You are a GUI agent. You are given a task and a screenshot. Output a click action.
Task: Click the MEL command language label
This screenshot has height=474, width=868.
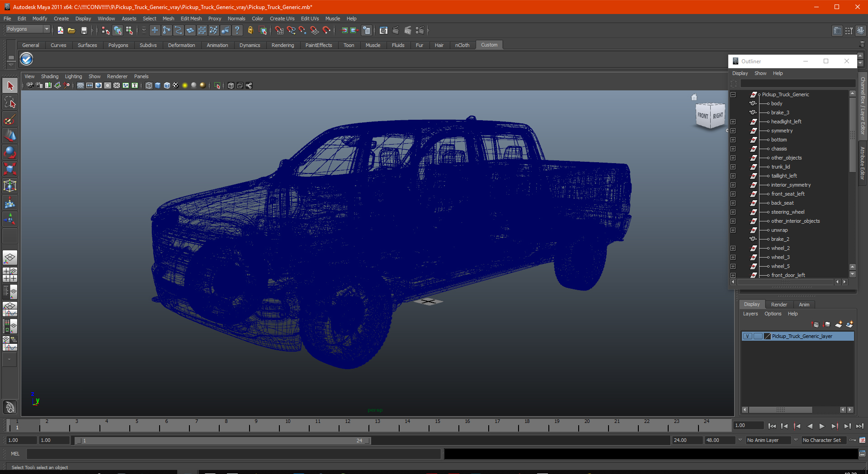tap(15, 454)
